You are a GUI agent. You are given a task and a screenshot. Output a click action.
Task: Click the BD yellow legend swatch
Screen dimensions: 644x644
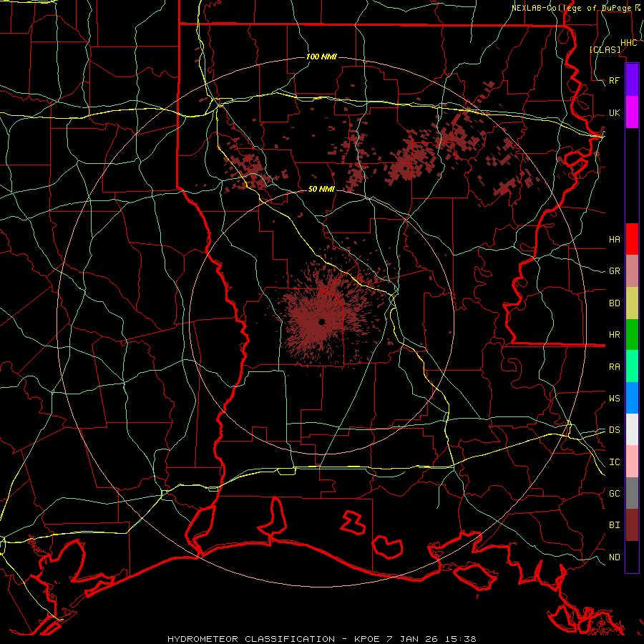[x=632, y=303]
